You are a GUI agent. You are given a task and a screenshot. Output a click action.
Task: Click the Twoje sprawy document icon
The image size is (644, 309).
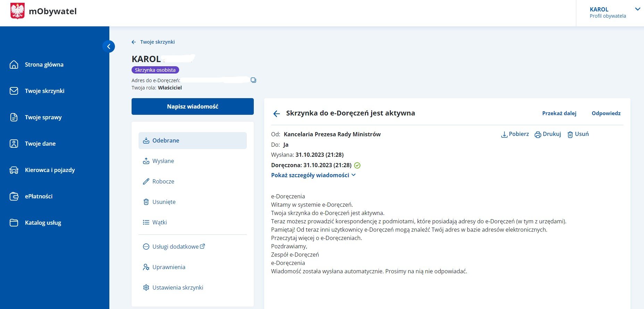14,117
